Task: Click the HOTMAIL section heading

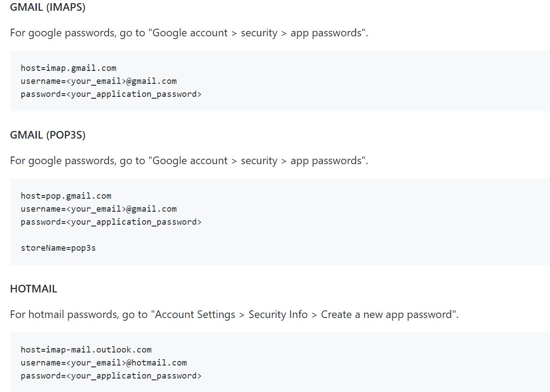Action: [x=33, y=289]
